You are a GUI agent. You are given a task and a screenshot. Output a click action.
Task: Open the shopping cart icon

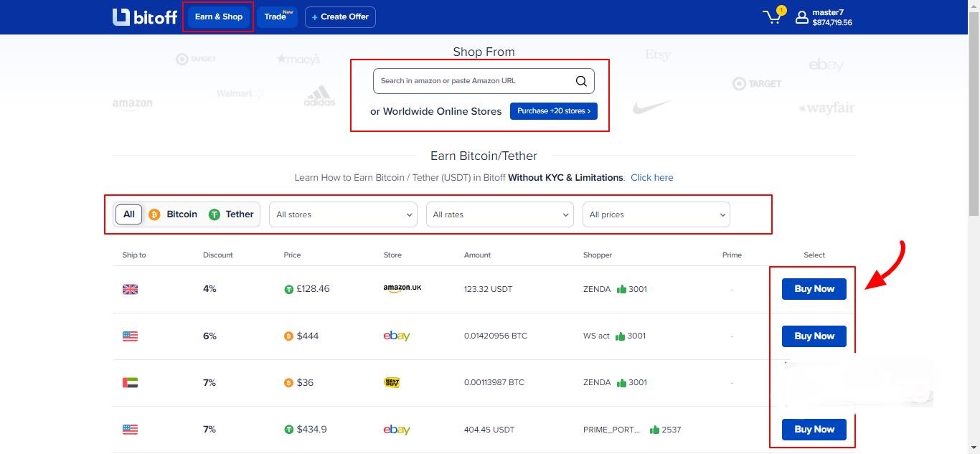point(773,17)
